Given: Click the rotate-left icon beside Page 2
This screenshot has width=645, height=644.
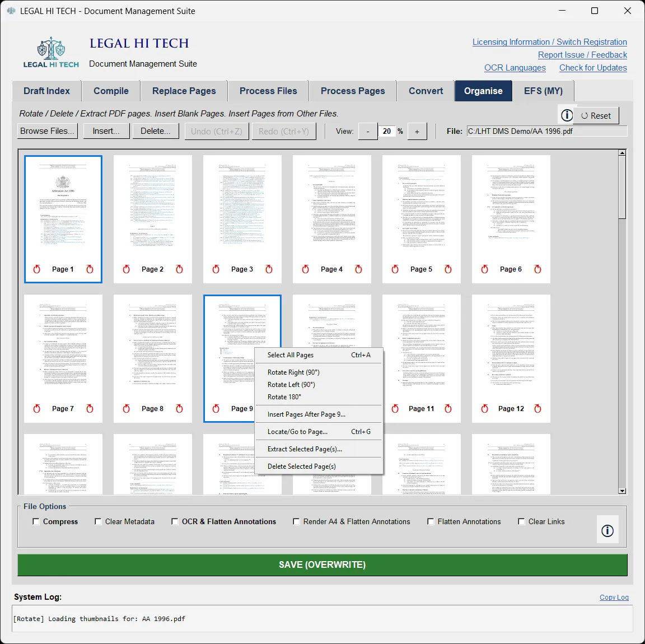Looking at the screenshot, I should (x=127, y=269).
